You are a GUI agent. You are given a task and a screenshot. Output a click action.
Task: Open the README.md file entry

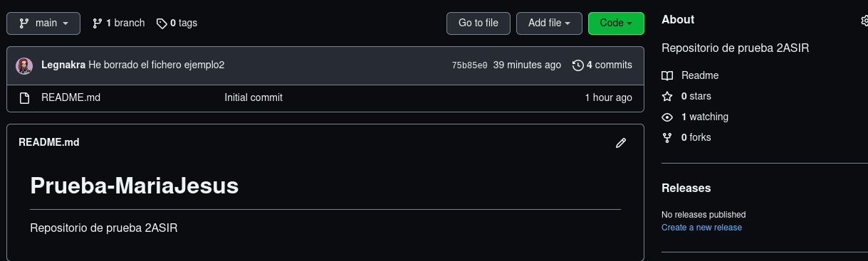tap(70, 97)
